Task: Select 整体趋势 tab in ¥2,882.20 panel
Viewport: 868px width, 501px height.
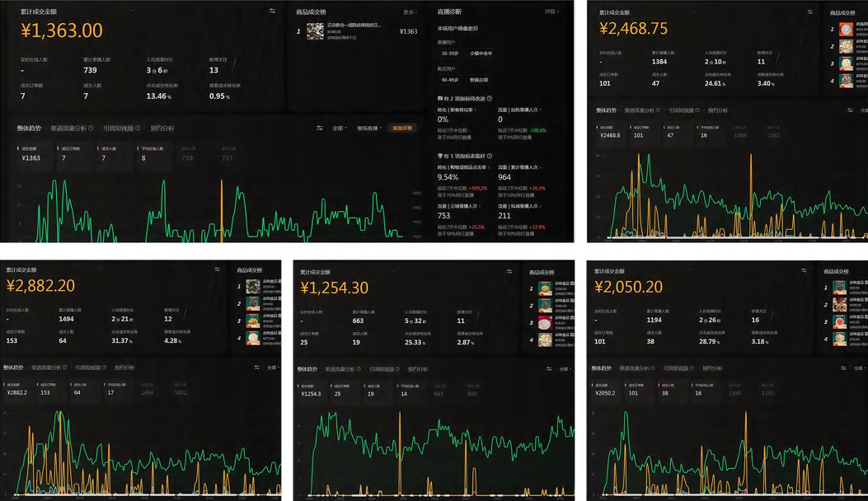Action: (13, 367)
